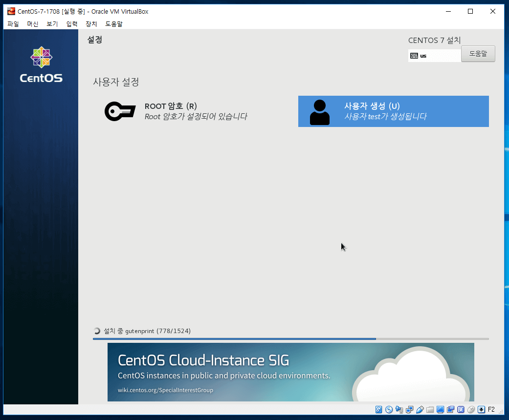Image resolution: width=509 pixels, height=420 pixels.
Task: Click the installation progress bar
Action: pyautogui.click(x=290, y=338)
